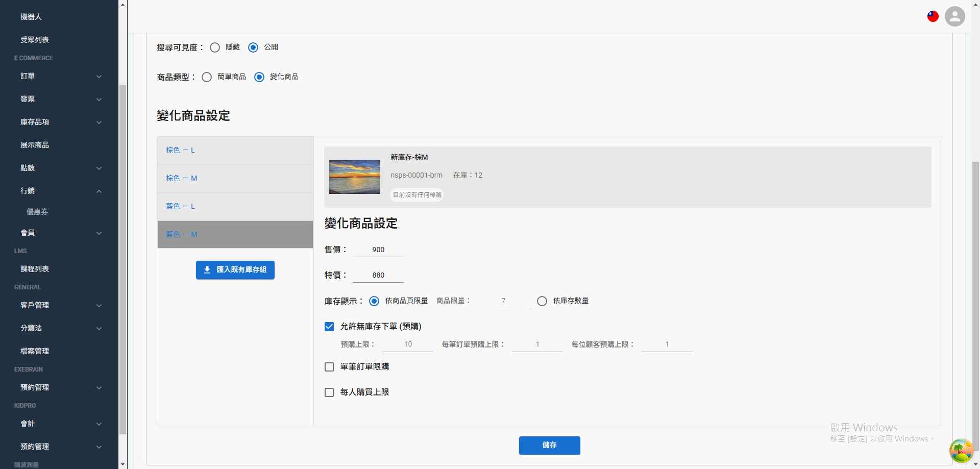Click the 預購上限 input field
Screen dimensions: 980x469
pyautogui.click(x=408, y=344)
